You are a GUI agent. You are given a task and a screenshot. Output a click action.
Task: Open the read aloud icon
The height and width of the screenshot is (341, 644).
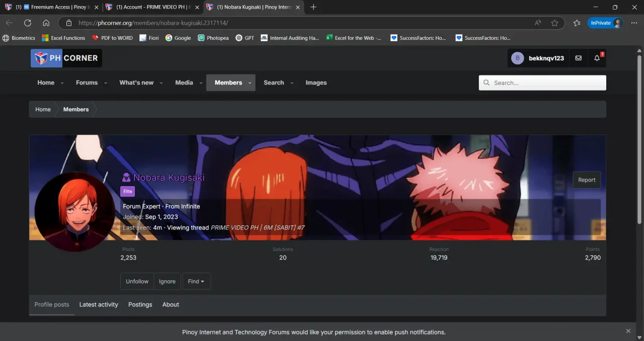click(x=538, y=23)
